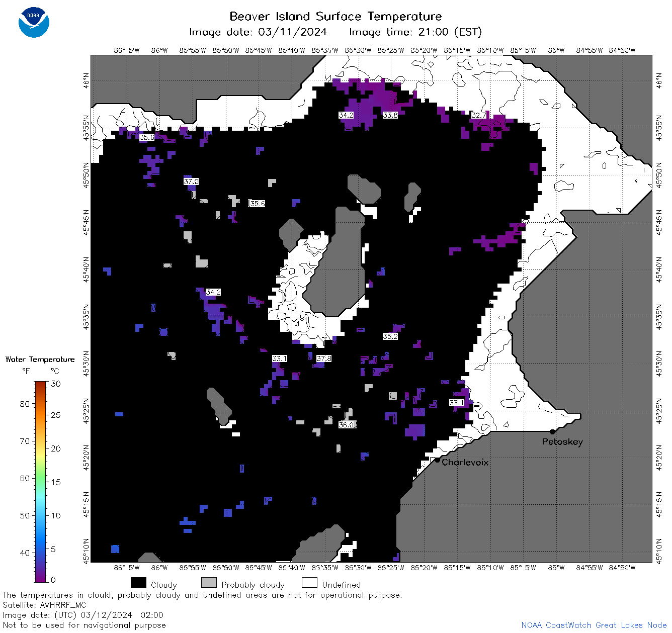Click the 60 Fahrenheit scale tick label
This screenshot has width=672, height=633.
[25, 478]
